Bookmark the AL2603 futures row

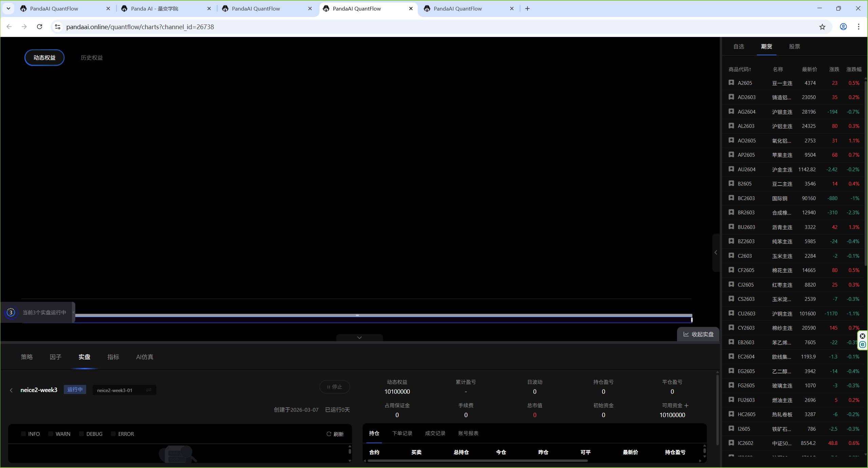(731, 126)
